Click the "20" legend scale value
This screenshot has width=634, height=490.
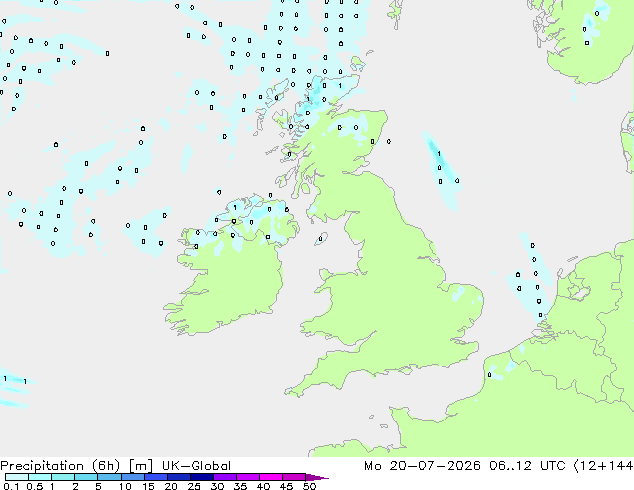point(171,486)
